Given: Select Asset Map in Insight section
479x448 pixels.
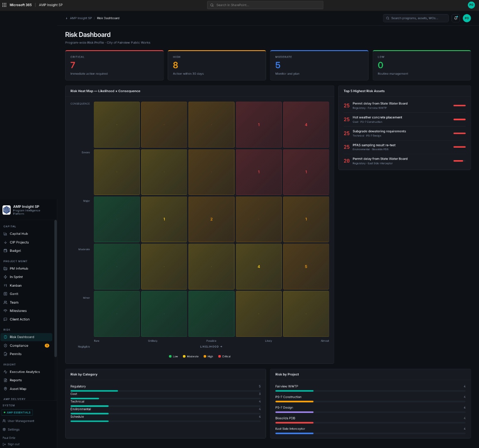Looking at the screenshot, I should tap(26, 389).
